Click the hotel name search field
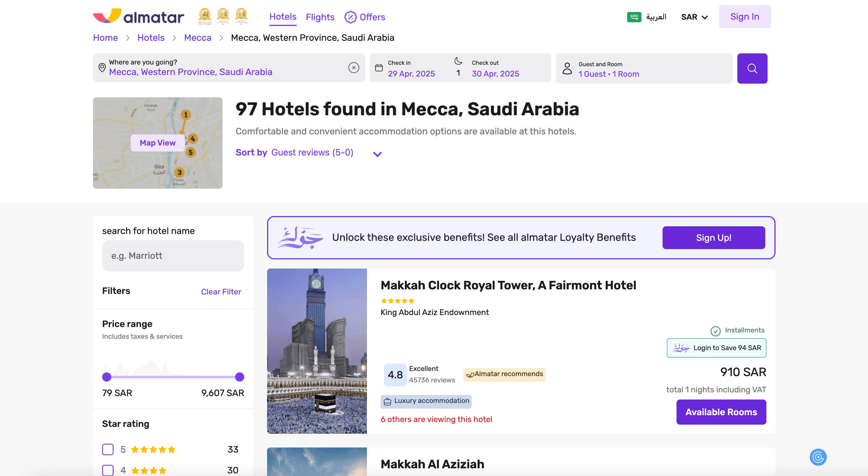This screenshot has height=476, width=868. point(173,255)
